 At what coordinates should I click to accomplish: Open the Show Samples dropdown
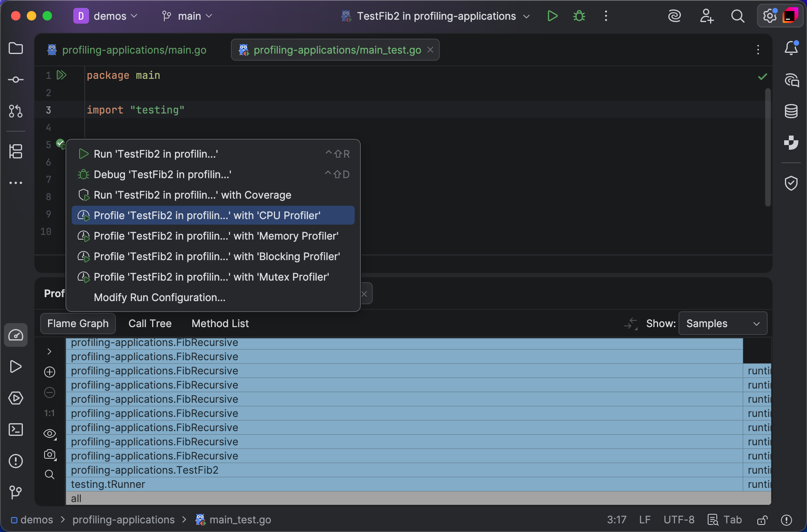(x=723, y=324)
